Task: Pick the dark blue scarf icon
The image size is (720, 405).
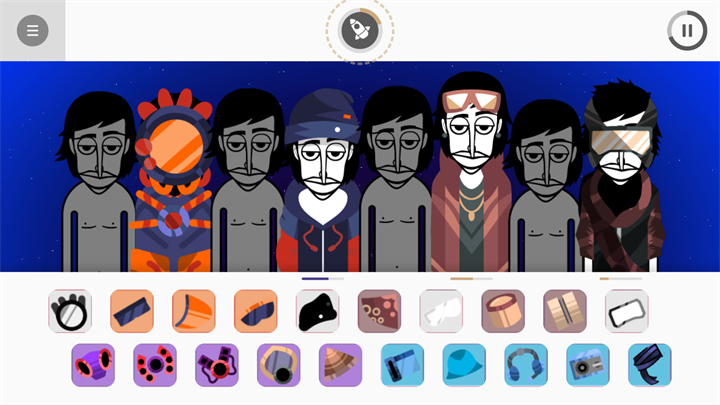Action: (649, 365)
